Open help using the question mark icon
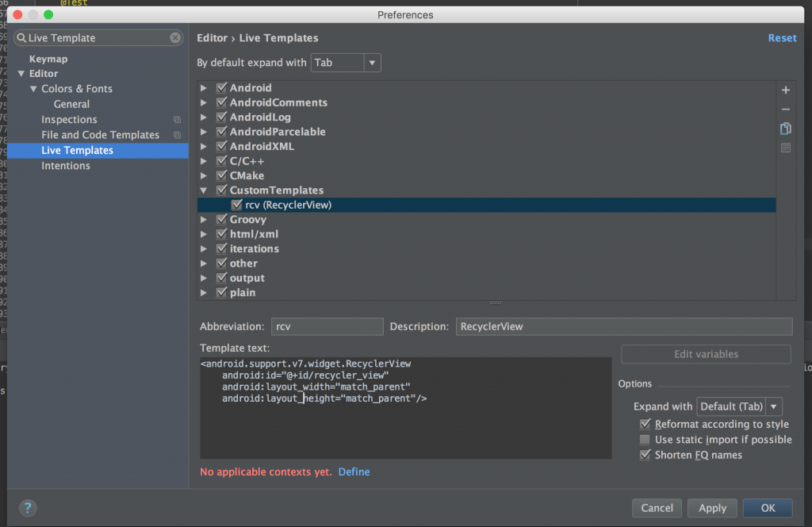The width and height of the screenshot is (812, 527). pyautogui.click(x=28, y=508)
